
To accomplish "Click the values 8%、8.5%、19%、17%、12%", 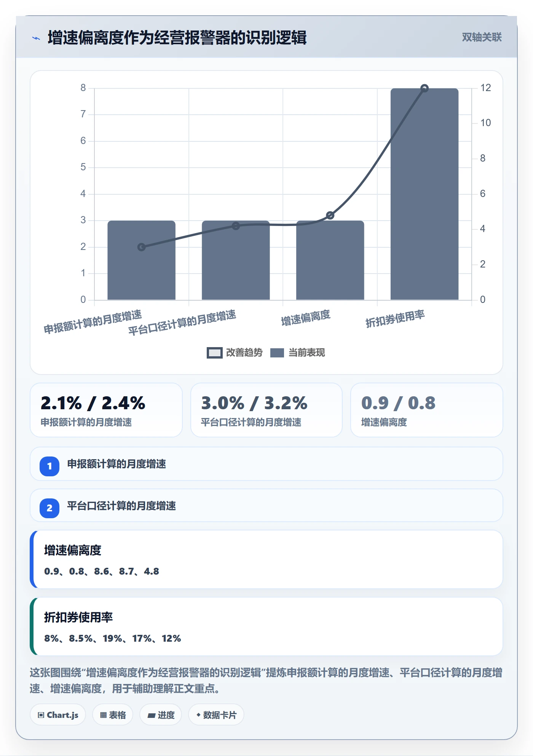I will (x=113, y=638).
